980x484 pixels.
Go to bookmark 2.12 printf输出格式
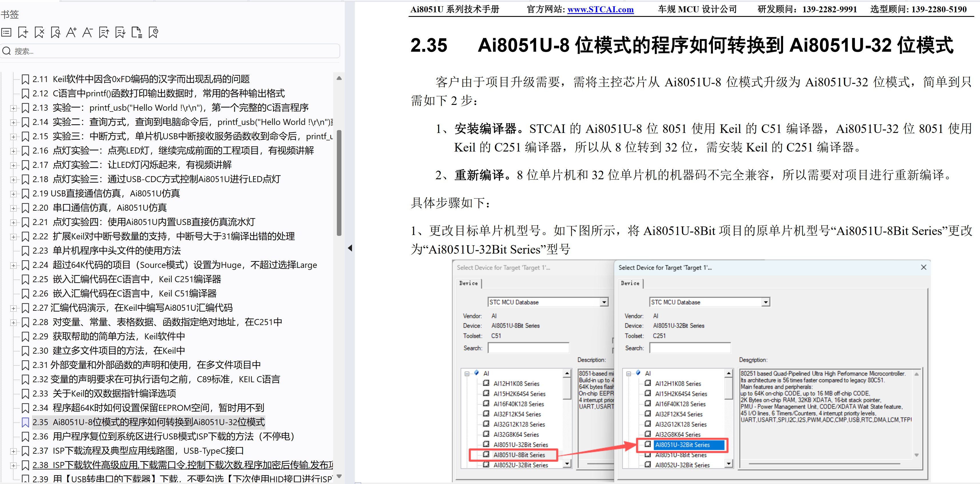(158, 94)
